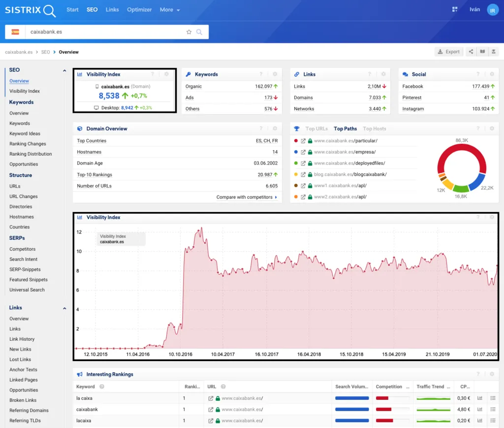Viewport: 504px width, 428px height.
Task: Switch to the Top URLs tab
Action: 316,129
